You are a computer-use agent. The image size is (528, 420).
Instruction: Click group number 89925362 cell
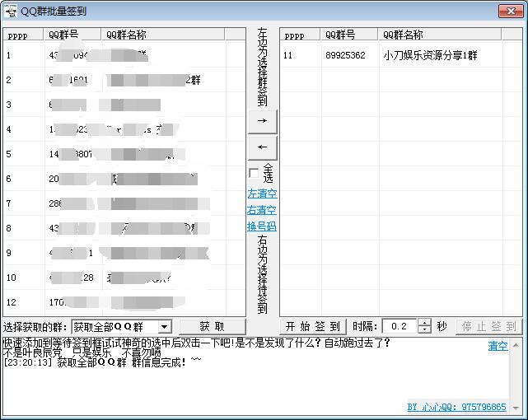coord(345,55)
